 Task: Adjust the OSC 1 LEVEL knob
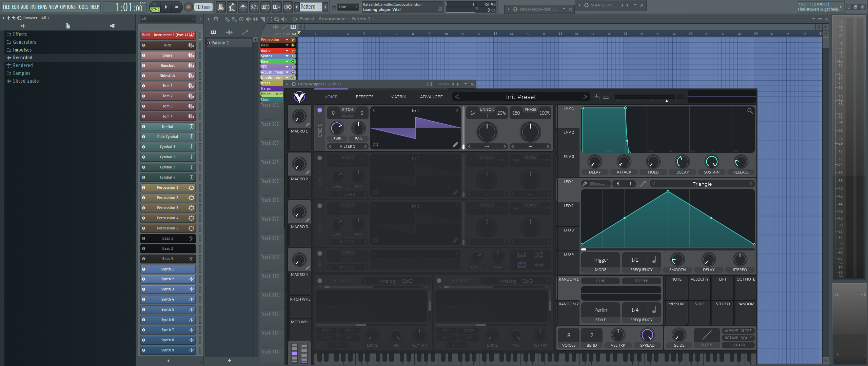tap(337, 128)
